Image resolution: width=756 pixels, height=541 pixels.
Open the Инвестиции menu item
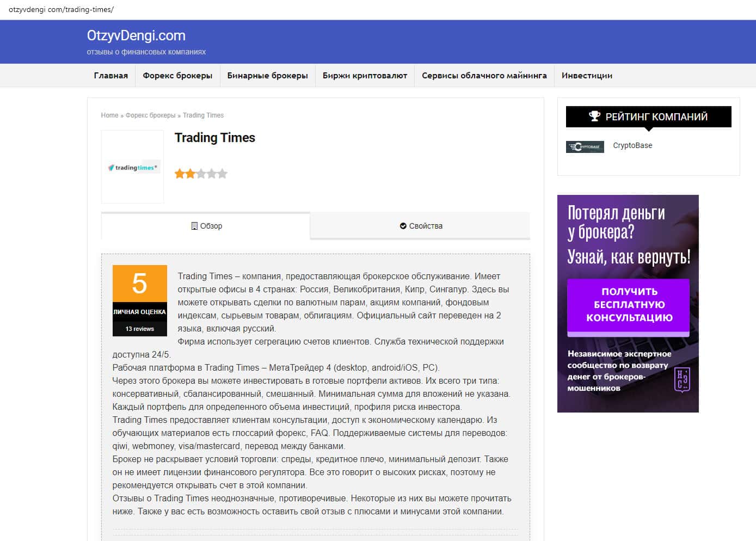(587, 76)
